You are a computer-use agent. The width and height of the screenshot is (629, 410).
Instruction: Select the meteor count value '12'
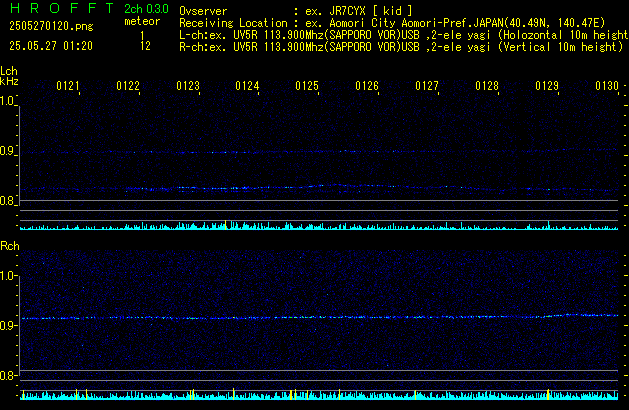pos(145,46)
